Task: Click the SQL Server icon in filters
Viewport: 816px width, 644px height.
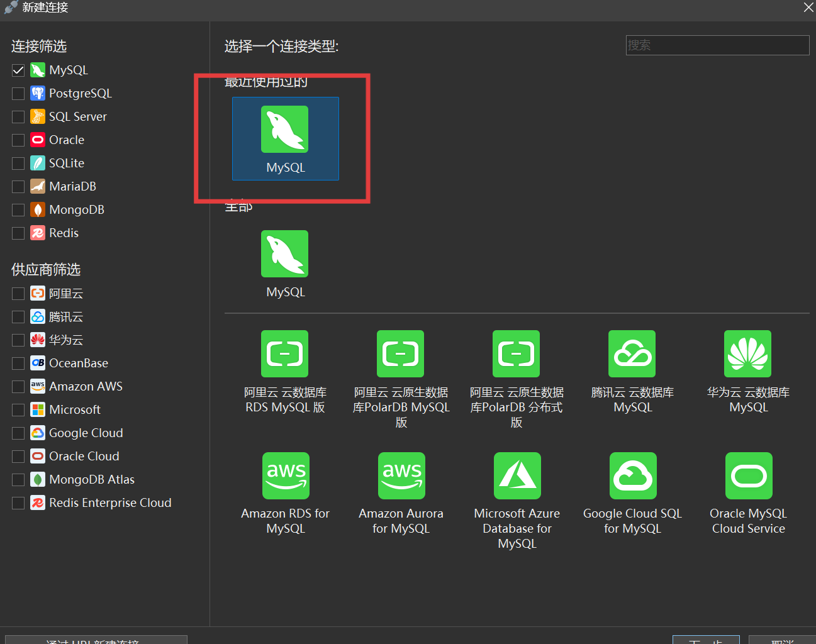Action: pos(38,116)
